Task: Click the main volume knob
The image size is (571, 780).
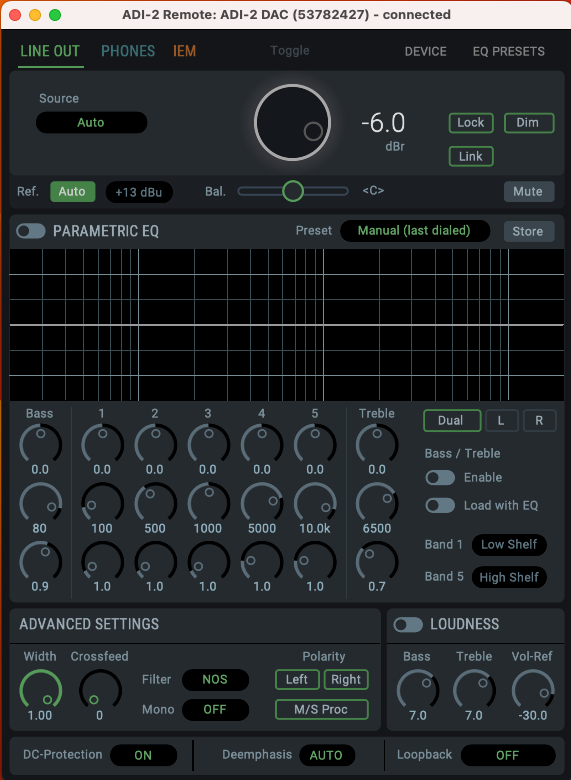Action: (292, 122)
